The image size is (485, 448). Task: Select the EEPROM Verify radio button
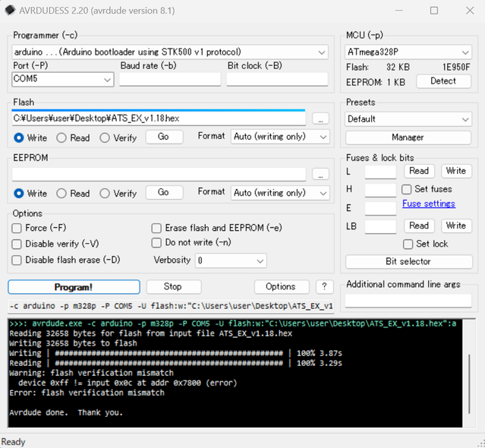pos(118,194)
